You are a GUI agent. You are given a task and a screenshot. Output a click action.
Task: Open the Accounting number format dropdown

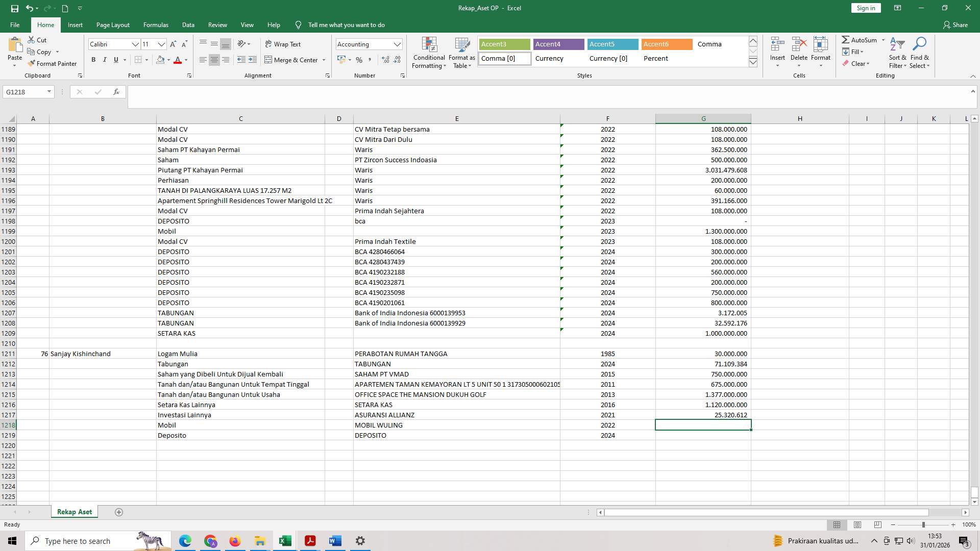pos(398,44)
